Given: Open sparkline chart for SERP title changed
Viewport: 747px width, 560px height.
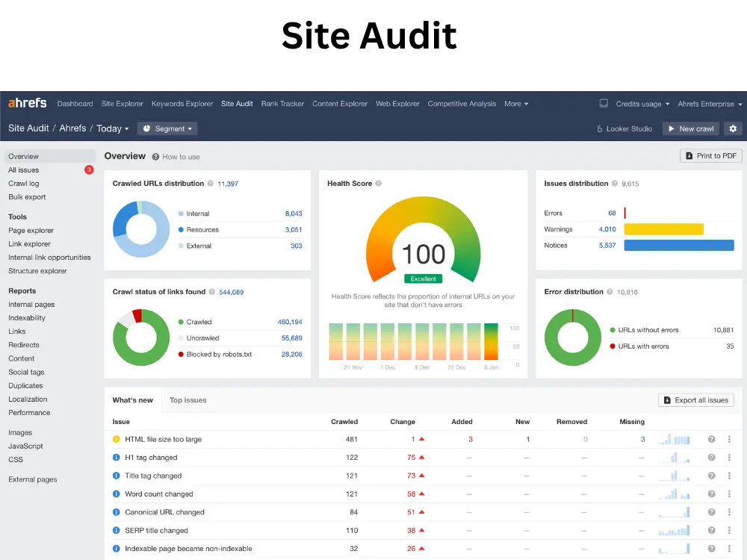Looking at the screenshot, I should (x=674, y=530).
